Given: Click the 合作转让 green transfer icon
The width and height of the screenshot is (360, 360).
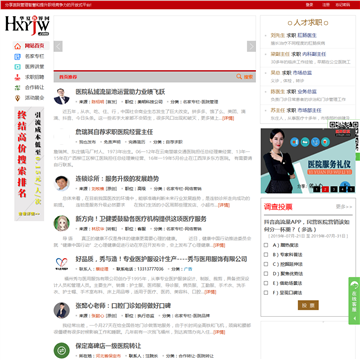Looking at the screenshot, I should (x=18, y=88).
